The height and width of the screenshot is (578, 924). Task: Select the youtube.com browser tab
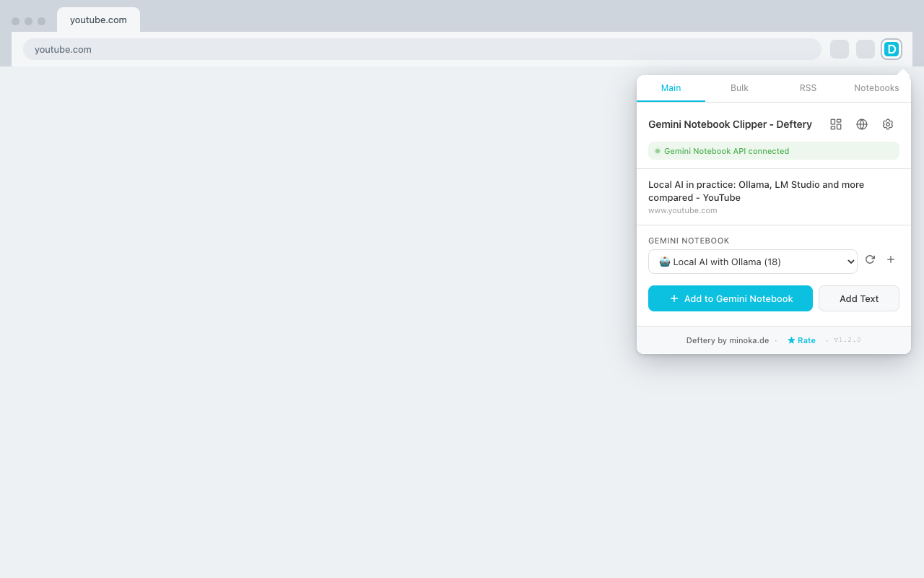point(98,20)
